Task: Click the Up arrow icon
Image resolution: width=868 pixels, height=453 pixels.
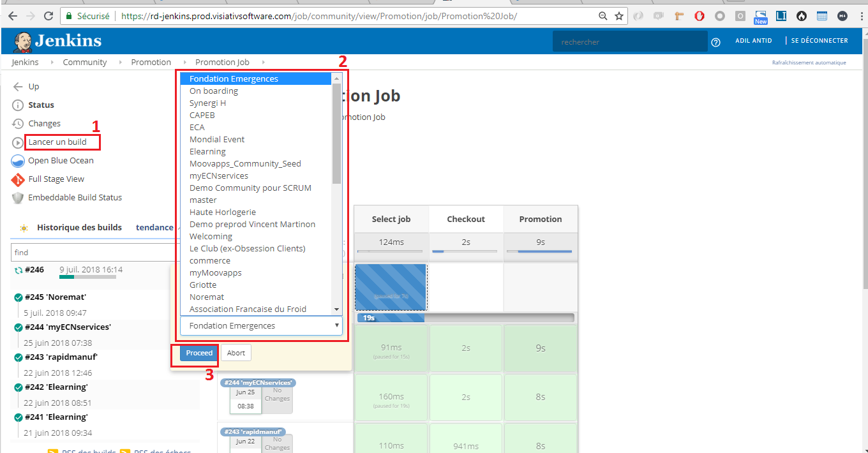Action: 18,87
